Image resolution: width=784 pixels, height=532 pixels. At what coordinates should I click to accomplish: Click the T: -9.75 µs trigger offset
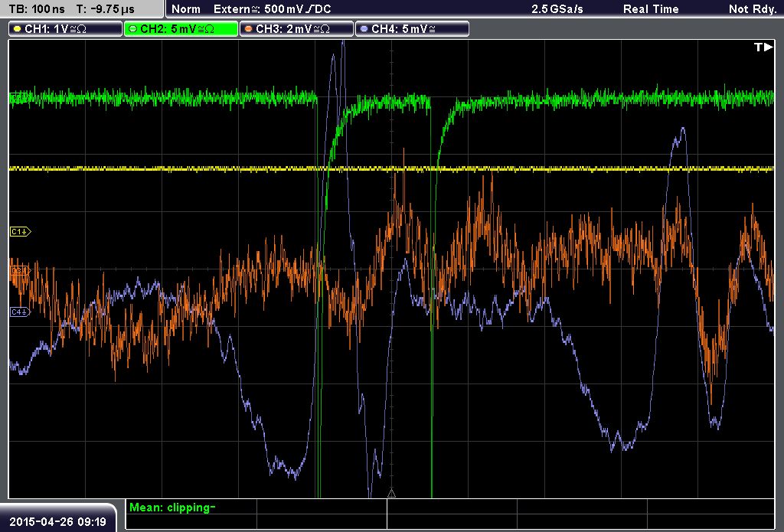[x=106, y=9]
